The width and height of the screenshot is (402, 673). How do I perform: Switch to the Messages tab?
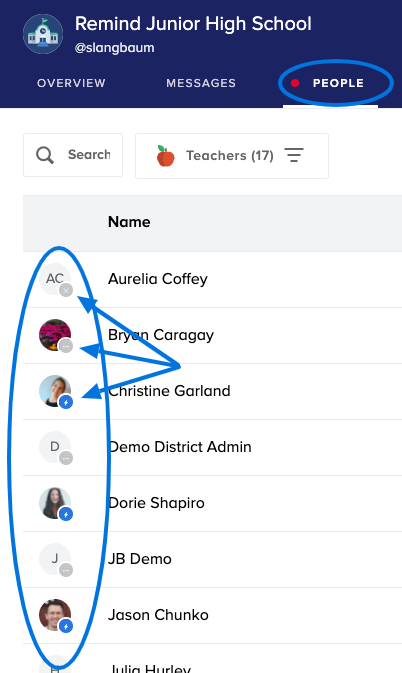click(x=201, y=83)
